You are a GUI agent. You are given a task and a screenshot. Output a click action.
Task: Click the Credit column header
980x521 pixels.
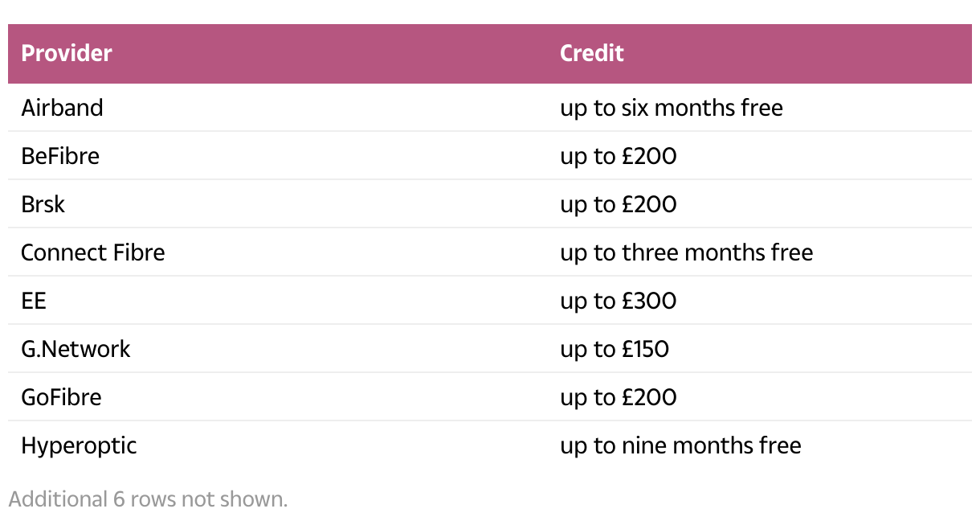pos(592,54)
